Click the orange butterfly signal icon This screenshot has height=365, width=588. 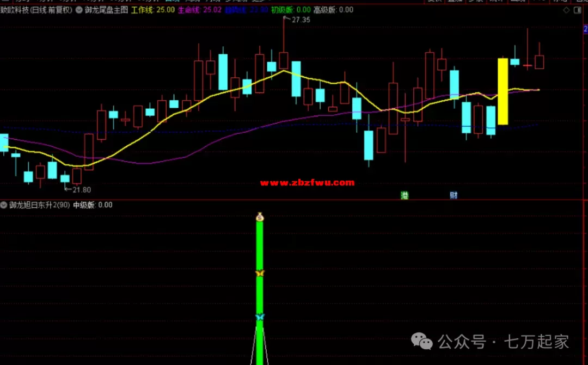click(260, 273)
